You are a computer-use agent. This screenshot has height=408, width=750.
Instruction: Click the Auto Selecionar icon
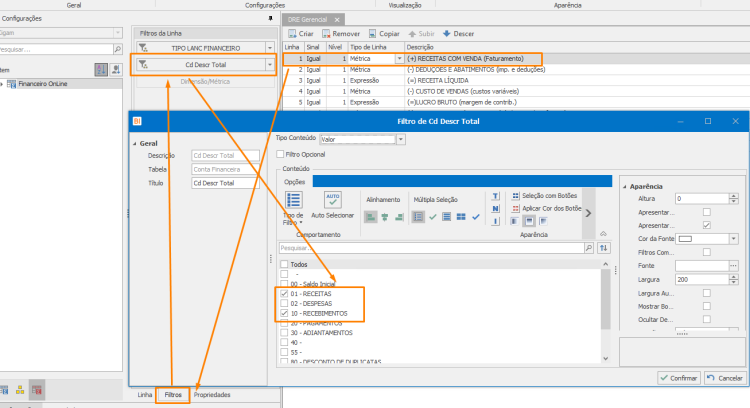332,199
